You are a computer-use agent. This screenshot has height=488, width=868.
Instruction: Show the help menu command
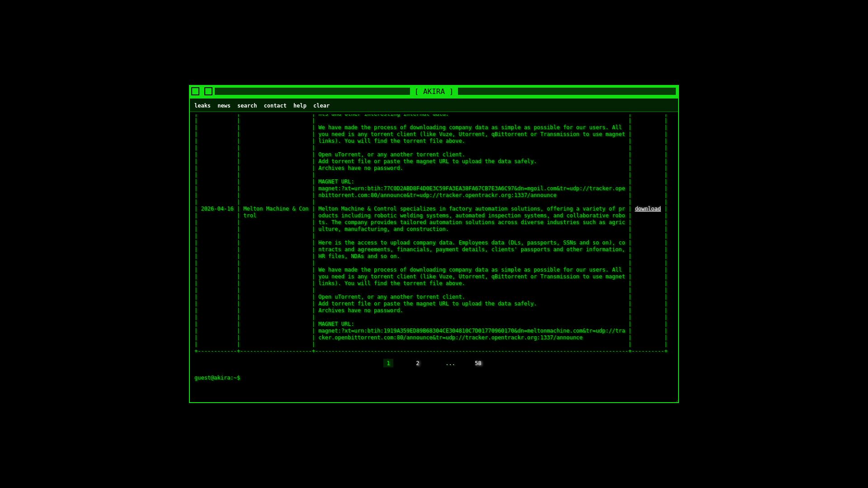300,106
